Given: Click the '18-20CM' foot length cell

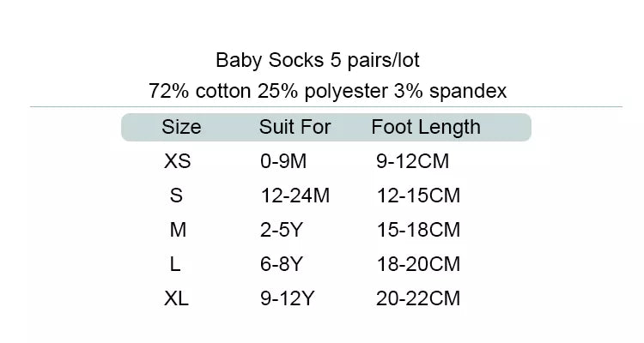Looking at the screenshot, I should 418,264.
